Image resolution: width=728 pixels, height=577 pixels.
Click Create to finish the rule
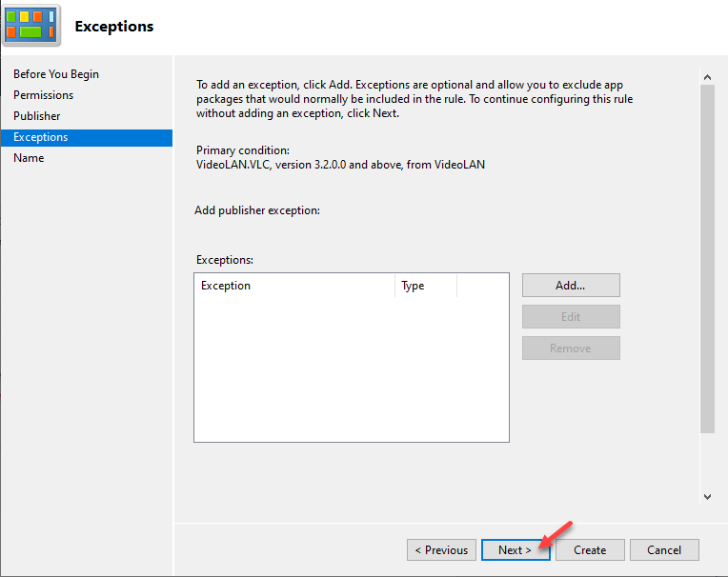point(590,550)
